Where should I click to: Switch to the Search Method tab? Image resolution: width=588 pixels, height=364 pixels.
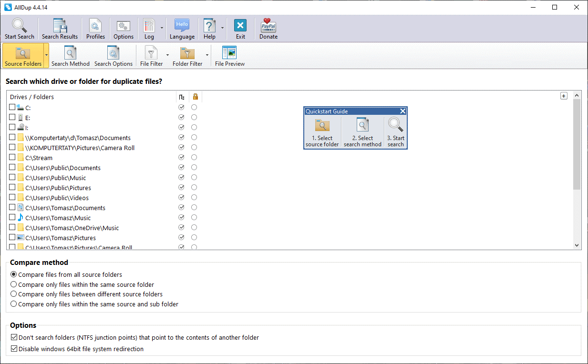pyautogui.click(x=70, y=55)
